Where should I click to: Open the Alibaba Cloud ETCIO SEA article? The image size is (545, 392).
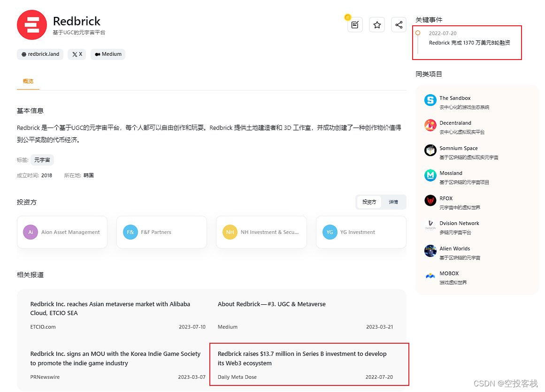(110, 309)
